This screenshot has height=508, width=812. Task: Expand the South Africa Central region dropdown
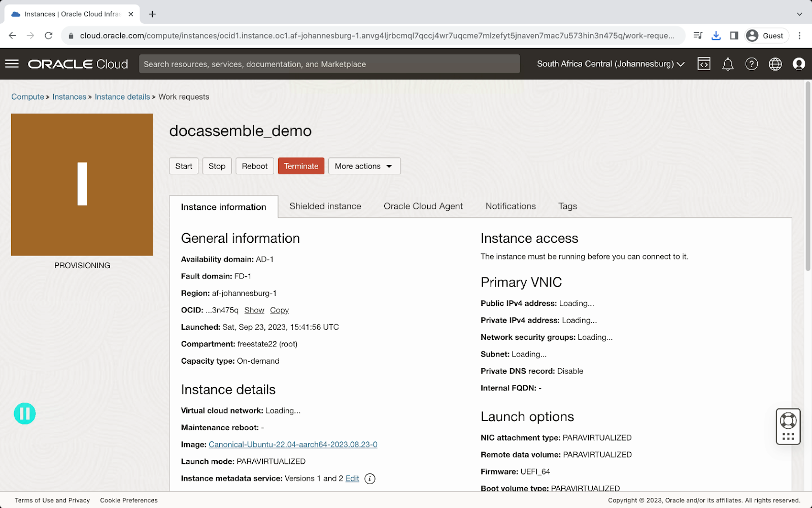[611, 64]
